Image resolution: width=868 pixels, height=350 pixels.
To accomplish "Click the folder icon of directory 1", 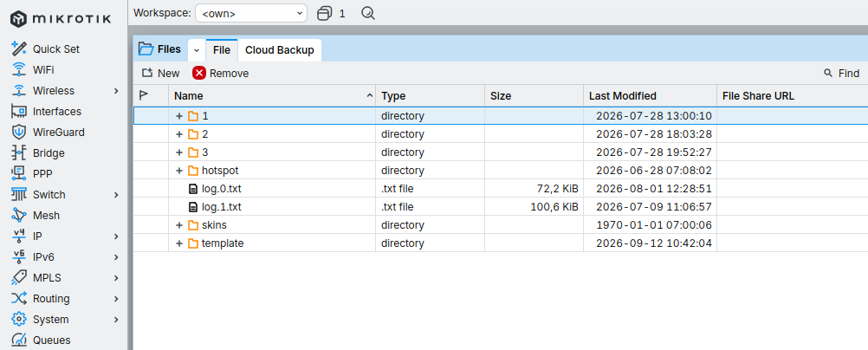I will (x=192, y=116).
